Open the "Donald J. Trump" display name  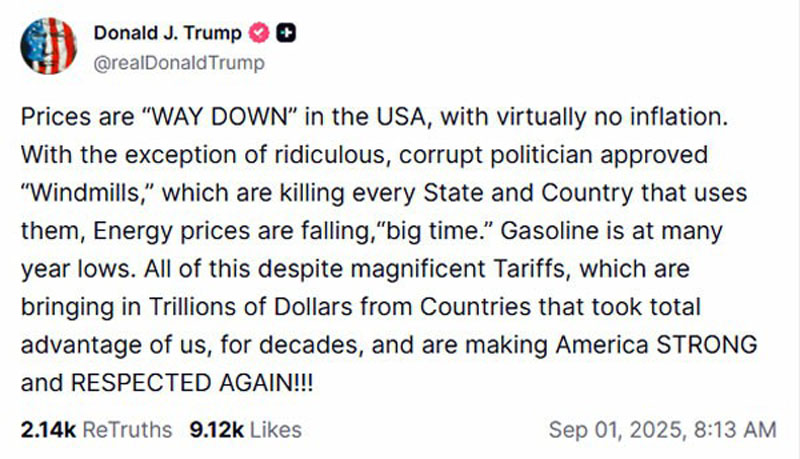click(x=167, y=33)
